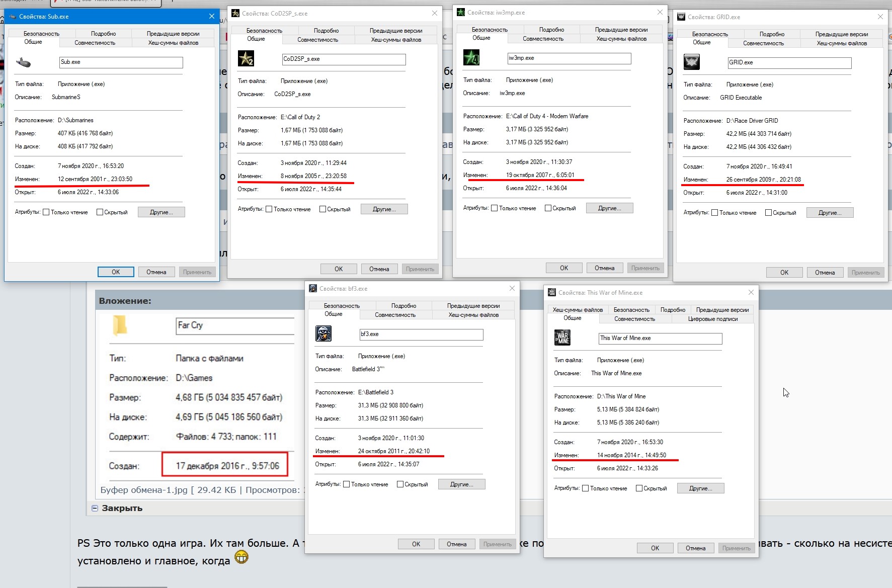Click the collapse icon beside Закрыть
This screenshot has width=892, height=588.
[x=95, y=508]
